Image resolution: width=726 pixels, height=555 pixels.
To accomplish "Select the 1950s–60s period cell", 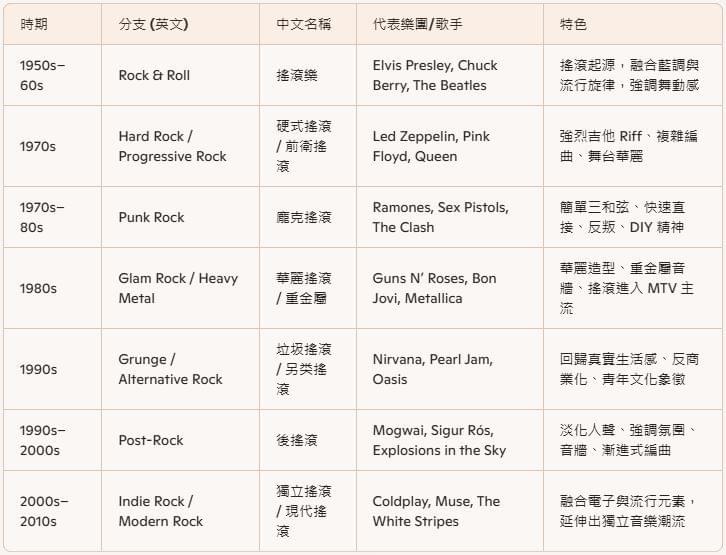I will pos(53,75).
